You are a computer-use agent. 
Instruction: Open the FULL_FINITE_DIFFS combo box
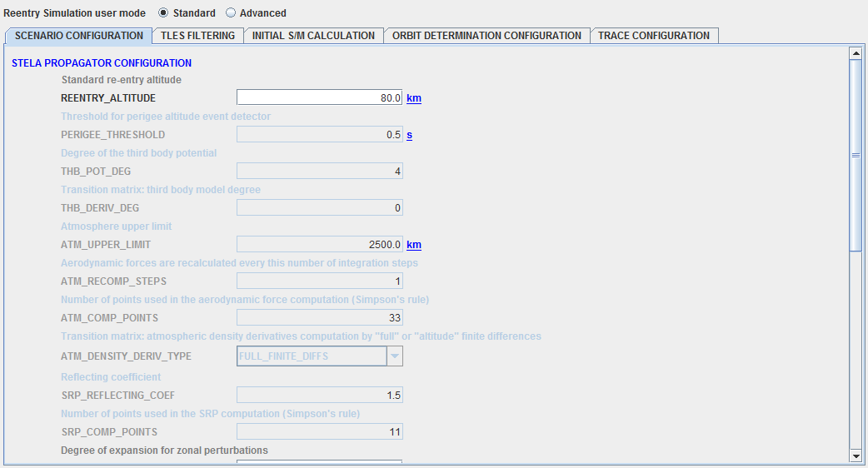(312, 356)
